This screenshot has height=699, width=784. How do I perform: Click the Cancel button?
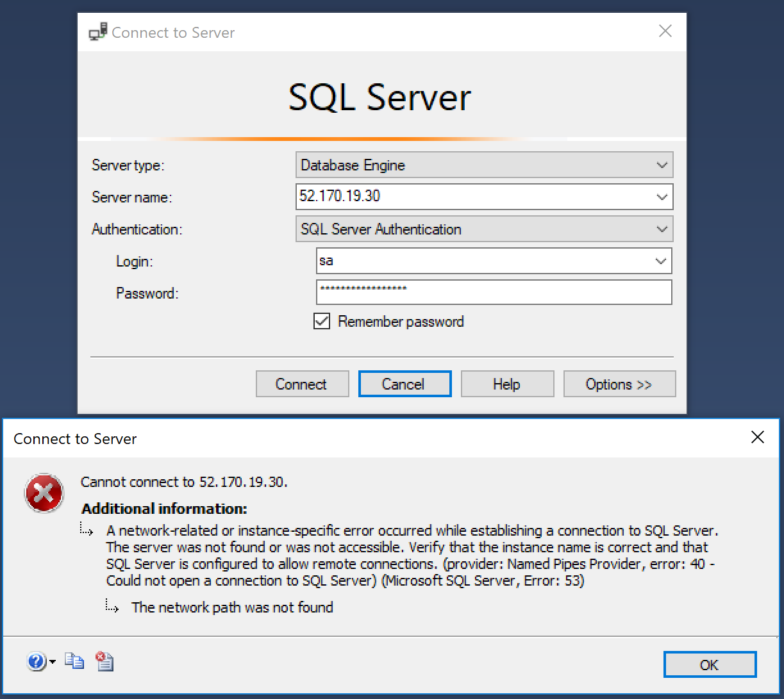pos(405,384)
